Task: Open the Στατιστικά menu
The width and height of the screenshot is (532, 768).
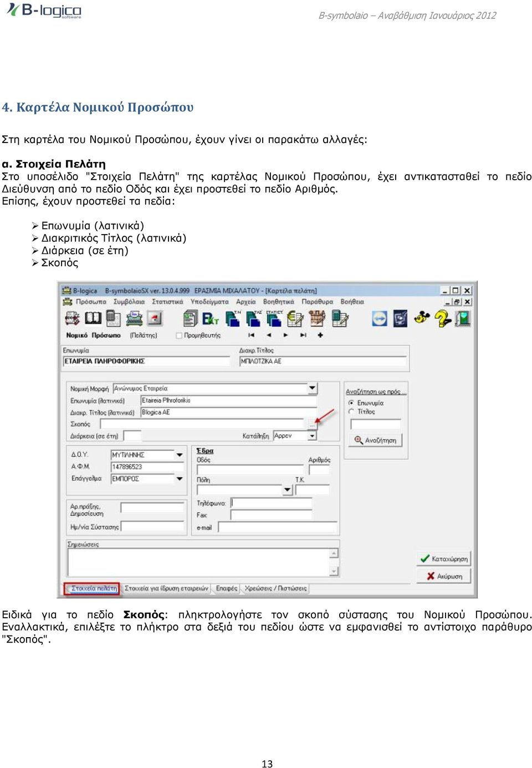Action: 167,302
